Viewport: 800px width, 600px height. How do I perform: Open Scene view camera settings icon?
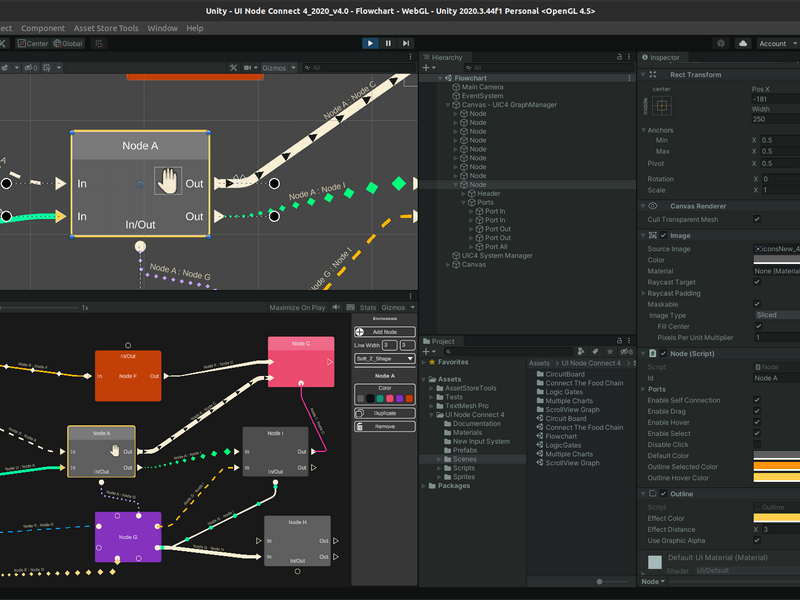click(x=247, y=67)
